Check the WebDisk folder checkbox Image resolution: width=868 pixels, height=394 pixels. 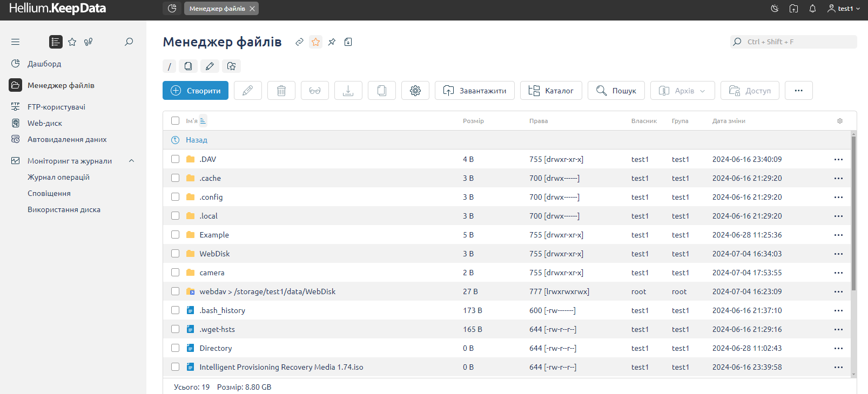click(x=175, y=253)
